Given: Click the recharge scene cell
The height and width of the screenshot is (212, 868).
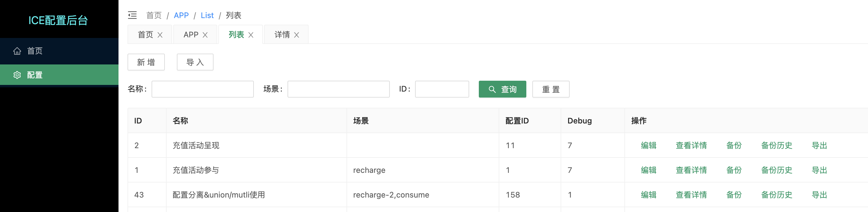Looking at the screenshot, I should coord(423,170).
